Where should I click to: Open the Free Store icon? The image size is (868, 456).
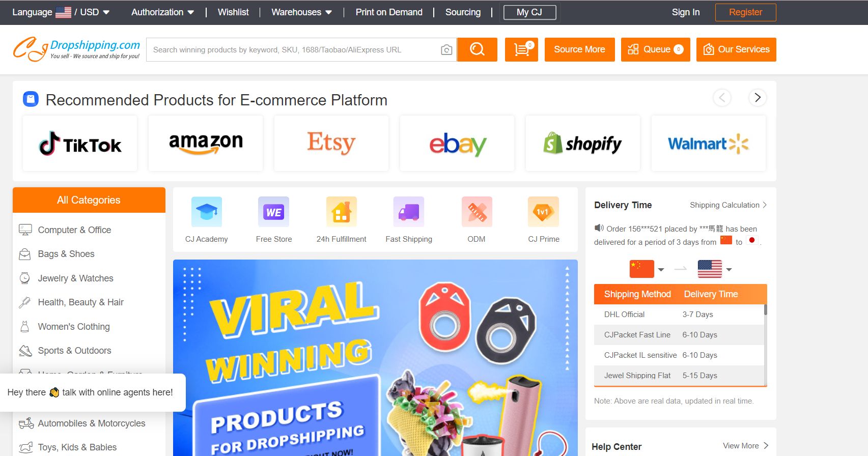(x=274, y=212)
